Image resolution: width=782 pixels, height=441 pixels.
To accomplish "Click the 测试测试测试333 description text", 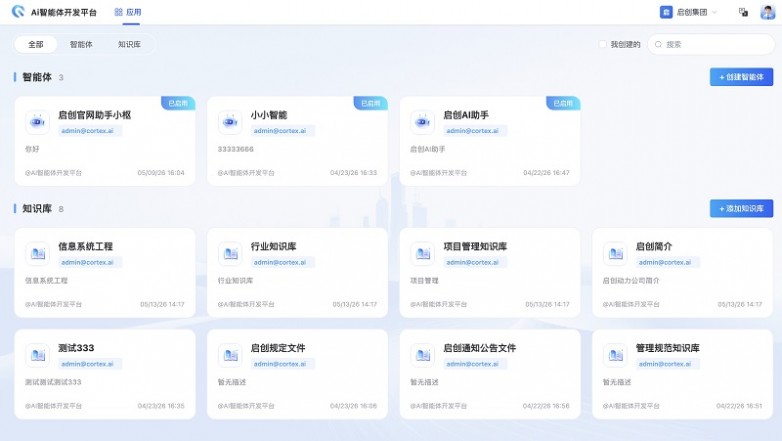I will (x=53, y=382).
